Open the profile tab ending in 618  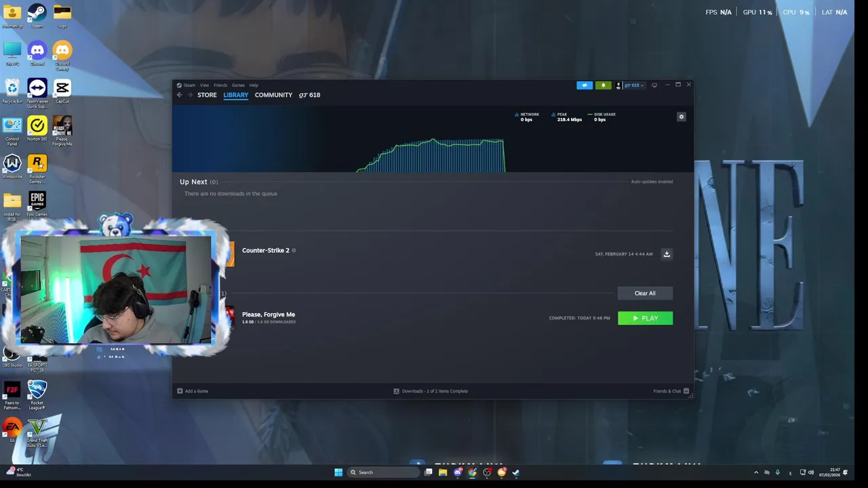click(310, 95)
